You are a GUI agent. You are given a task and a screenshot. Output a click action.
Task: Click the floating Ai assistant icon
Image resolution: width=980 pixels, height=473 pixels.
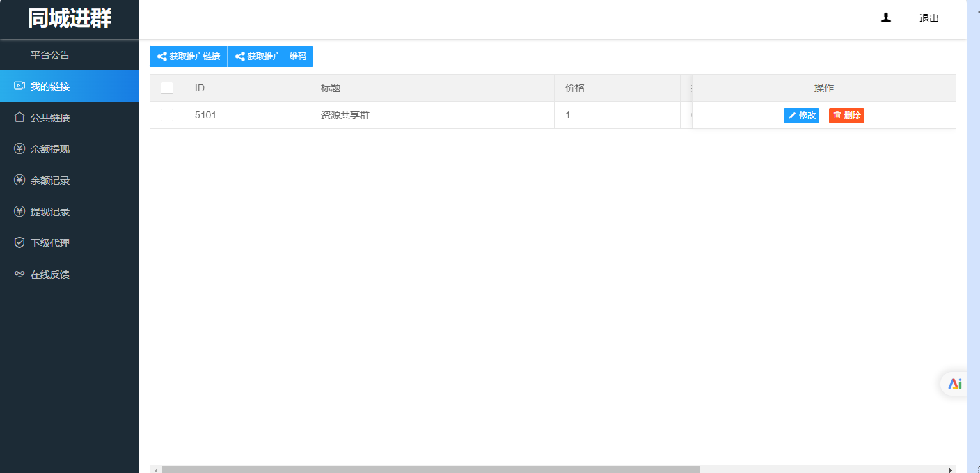click(x=954, y=383)
